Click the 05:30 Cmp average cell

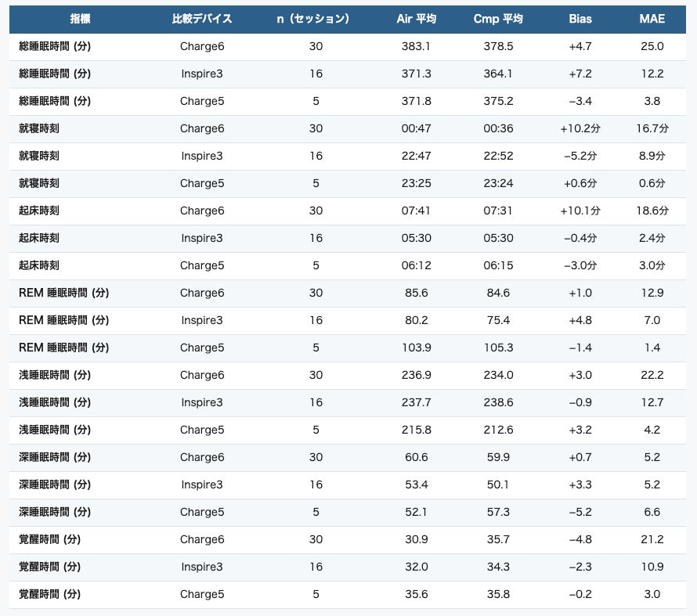coord(498,238)
